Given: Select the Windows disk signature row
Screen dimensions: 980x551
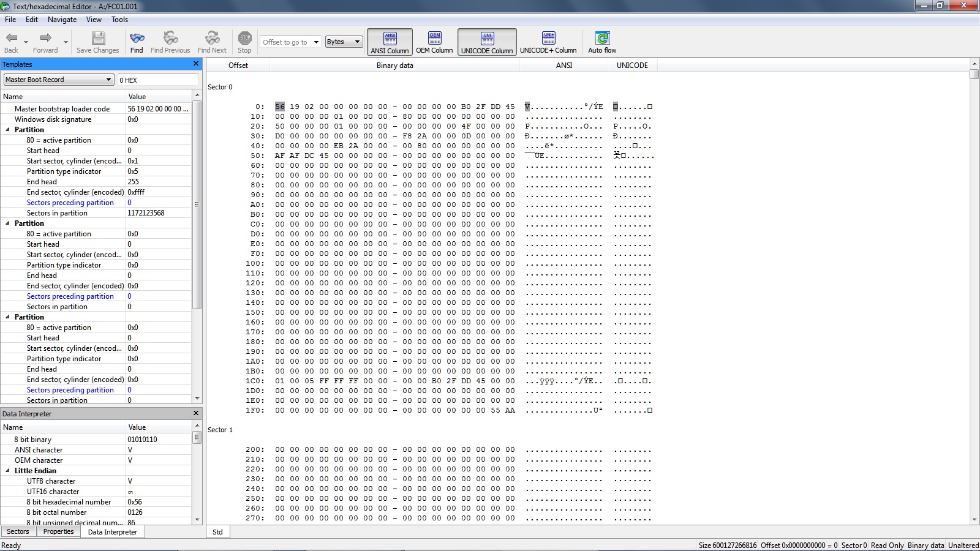Looking at the screenshot, I should coord(97,119).
